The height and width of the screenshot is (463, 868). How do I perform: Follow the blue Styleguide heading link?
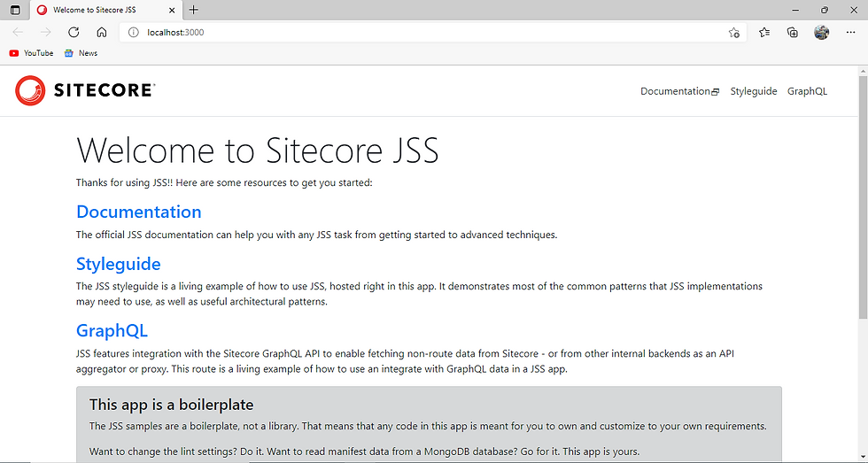pos(119,265)
